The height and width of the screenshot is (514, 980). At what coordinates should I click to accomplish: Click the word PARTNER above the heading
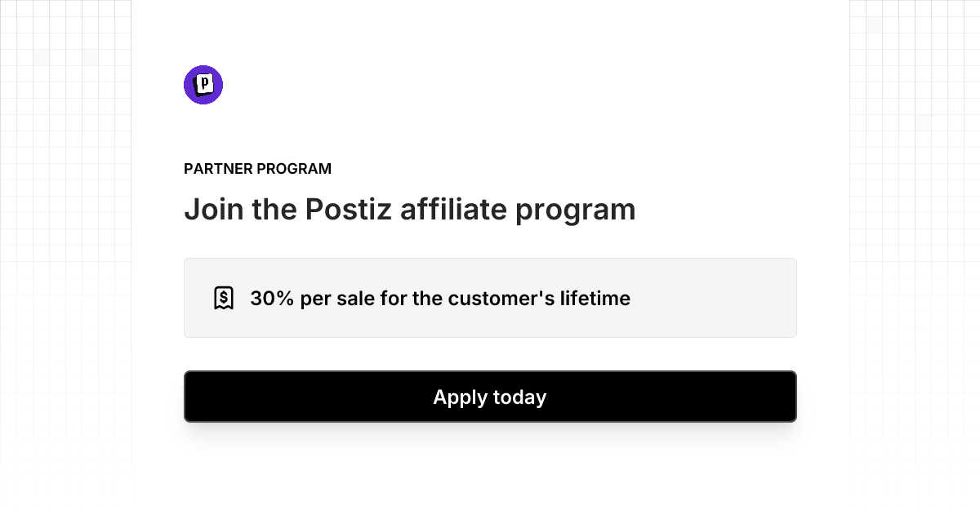coord(218,169)
